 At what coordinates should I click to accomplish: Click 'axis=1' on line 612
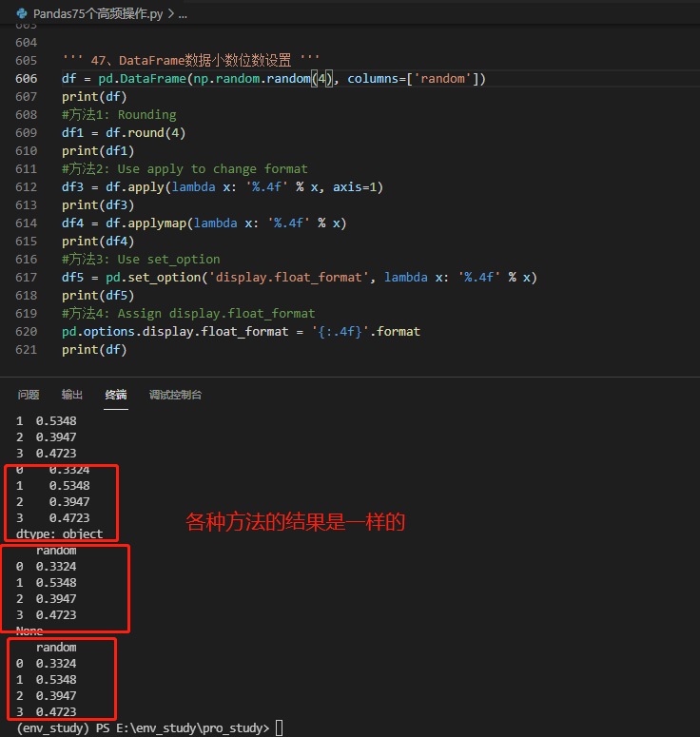pyautogui.click(x=355, y=187)
